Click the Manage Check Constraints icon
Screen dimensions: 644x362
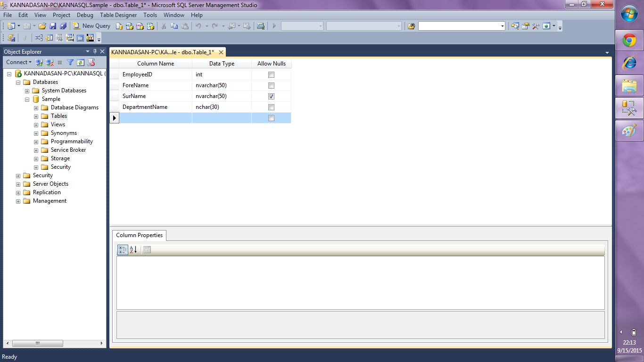pos(80,38)
